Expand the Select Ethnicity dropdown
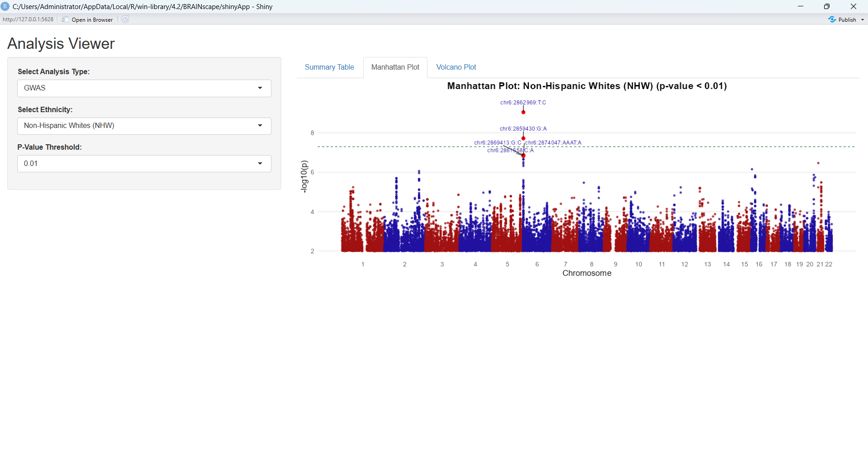 coord(144,126)
